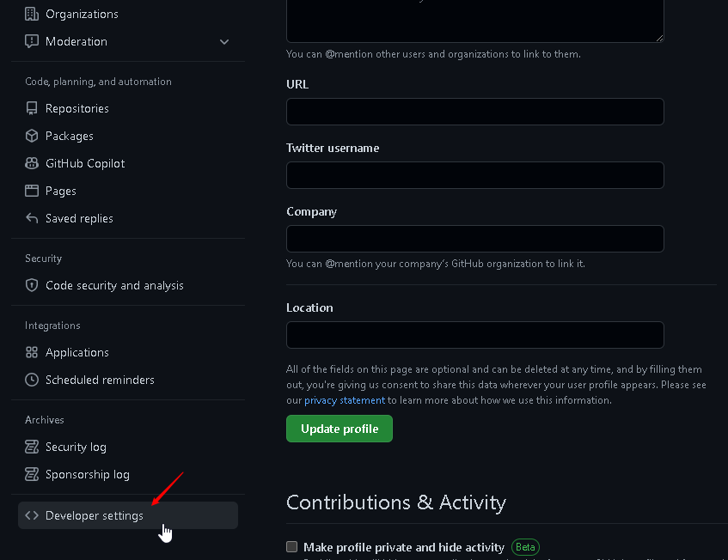Click the Pages browser icon
The width and height of the screenshot is (728, 560).
[x=31, y=191]
